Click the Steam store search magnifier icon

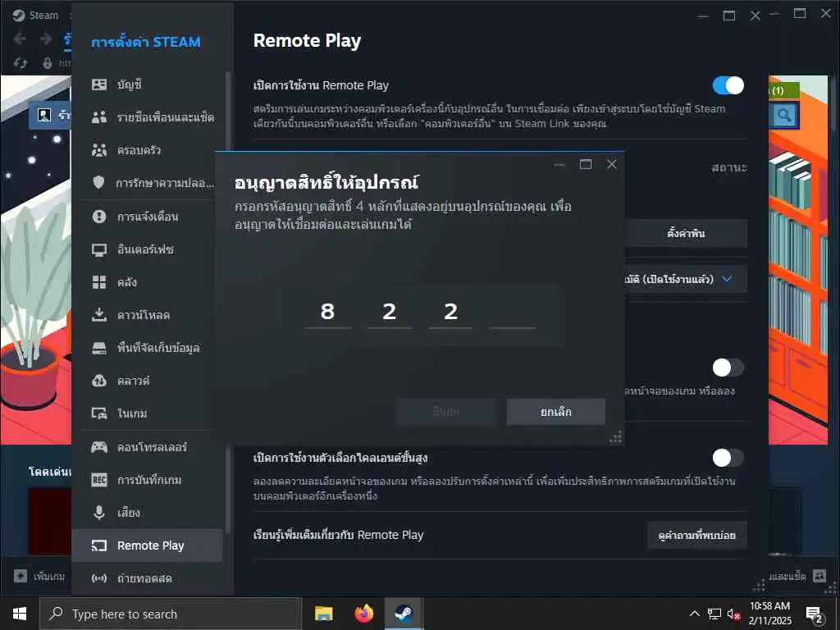784,115
